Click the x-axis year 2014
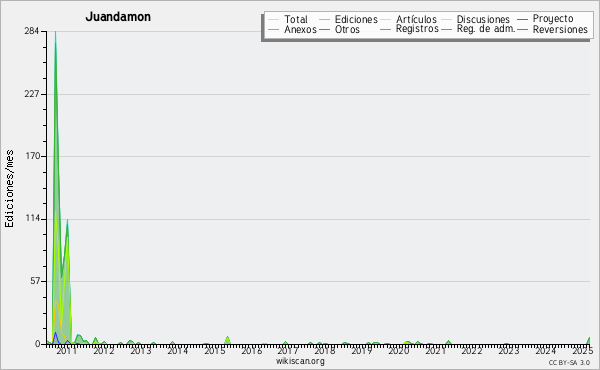Screen dimensions: 600x370 tap(177, 350)
